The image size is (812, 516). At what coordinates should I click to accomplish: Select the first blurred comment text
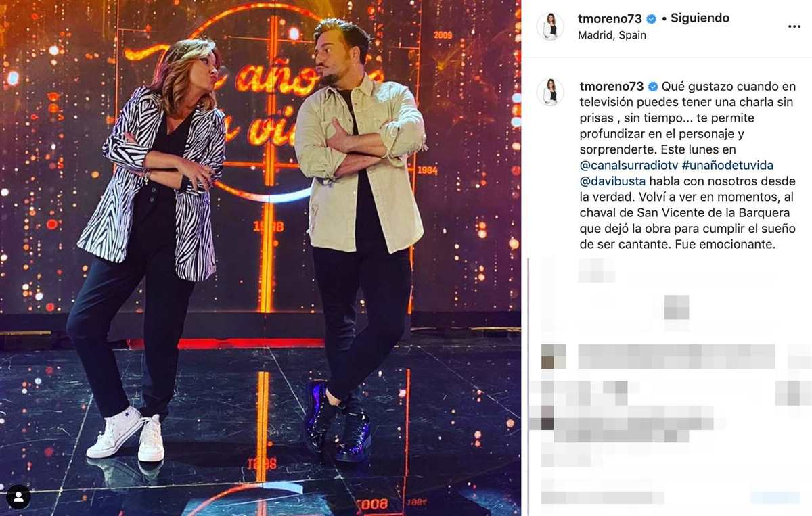coord(677,356)
